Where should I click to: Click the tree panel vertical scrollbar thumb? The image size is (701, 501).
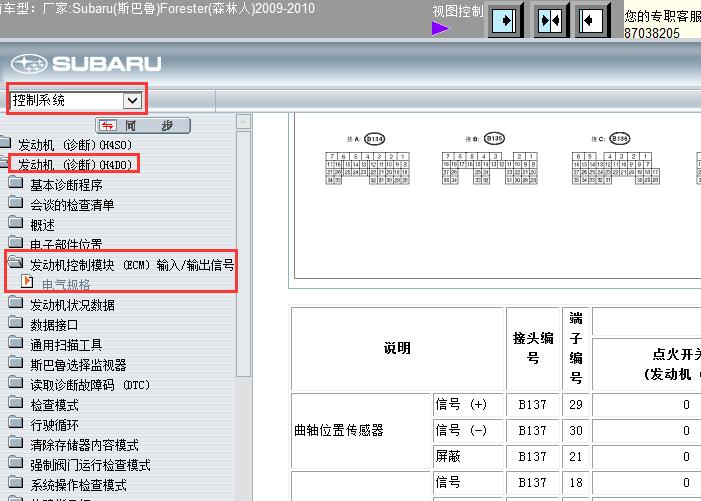pyautogui.click(x=243, y=254)
